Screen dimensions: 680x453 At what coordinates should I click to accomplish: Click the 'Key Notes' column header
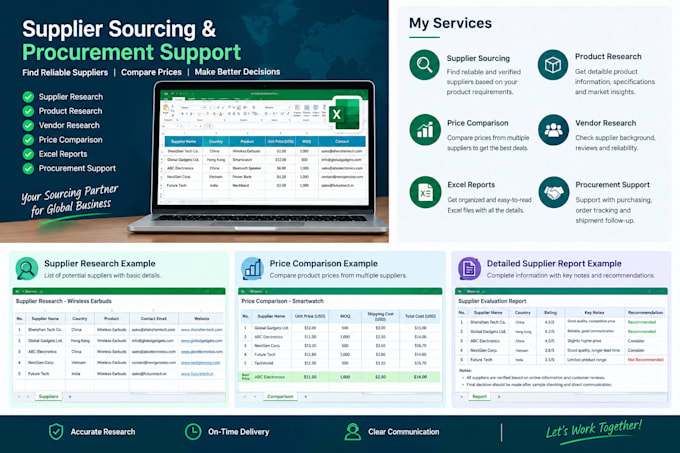click(x=594, y=312)
